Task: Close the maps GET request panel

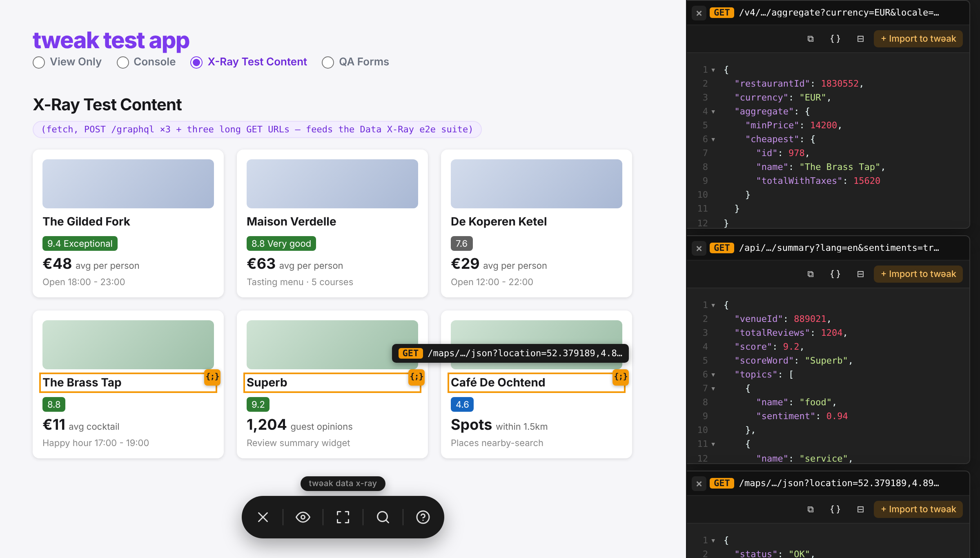Action: (x=699, y=484)
